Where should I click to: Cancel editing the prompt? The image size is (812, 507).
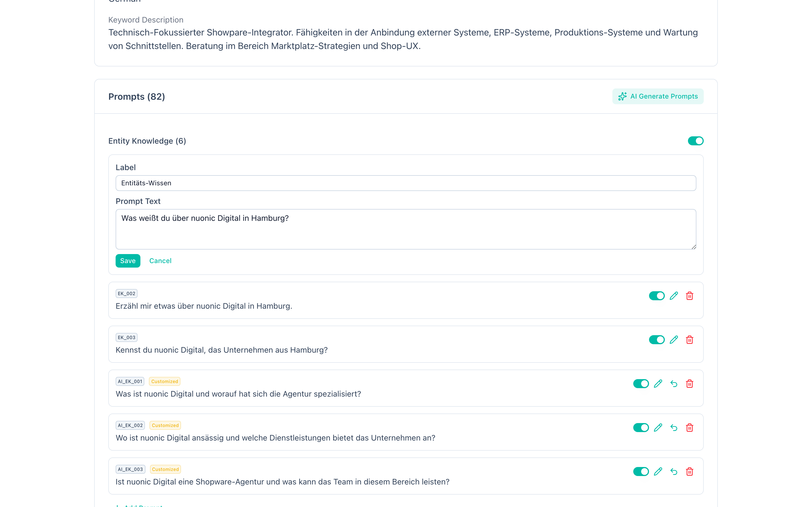point(160,261)
